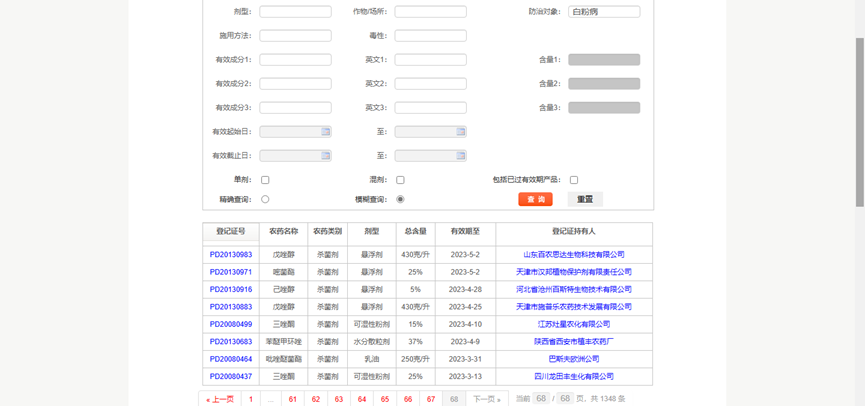Click the 苯醚甲环唑 pesticide name cell
This screenshot has width=865, height=406.
[284, 342]
